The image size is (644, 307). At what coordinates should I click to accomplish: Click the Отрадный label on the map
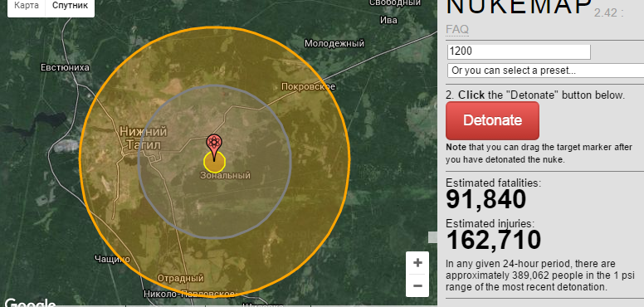(x=181, y=278)
